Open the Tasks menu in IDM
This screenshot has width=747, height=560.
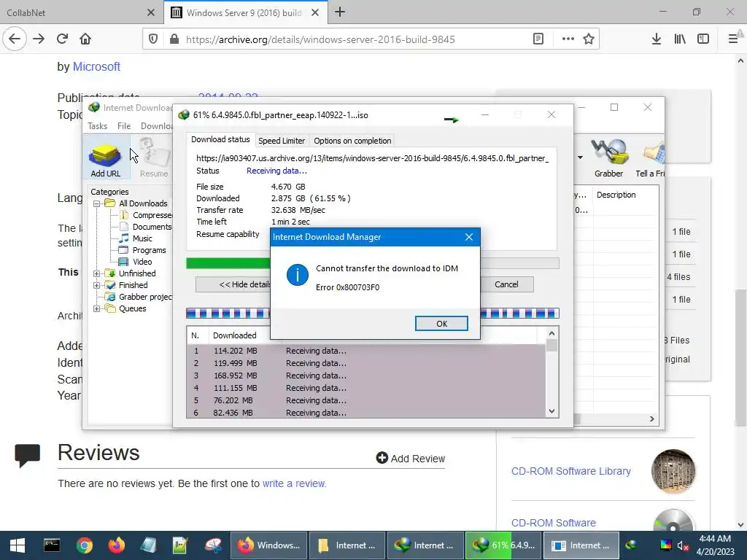pyautogui.click(x=97, y=125)
